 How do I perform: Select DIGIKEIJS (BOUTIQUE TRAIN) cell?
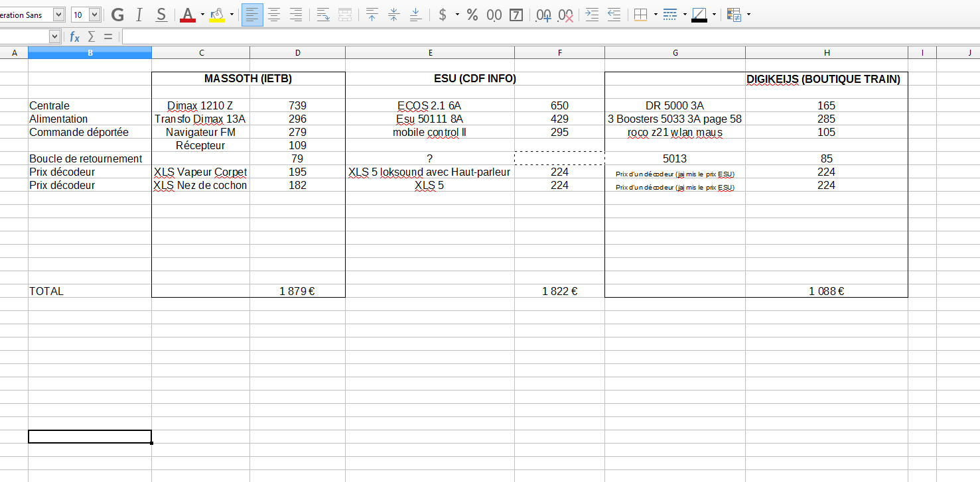823,79
